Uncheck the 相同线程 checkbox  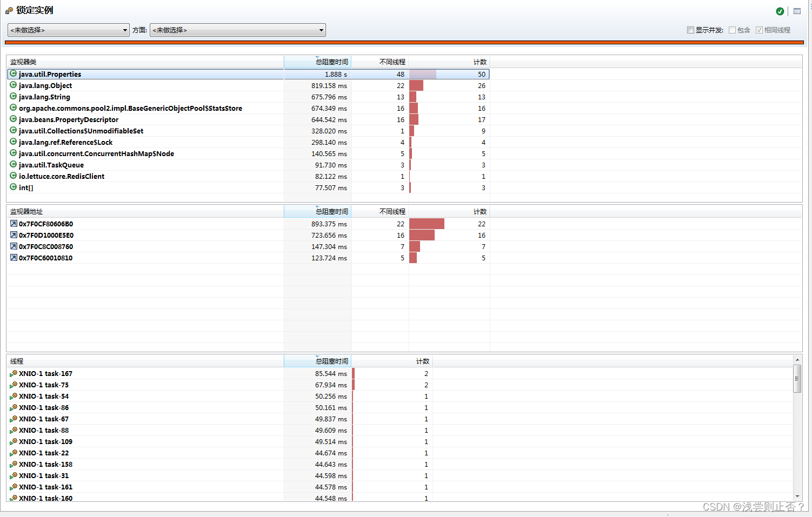tap(760, 30)
